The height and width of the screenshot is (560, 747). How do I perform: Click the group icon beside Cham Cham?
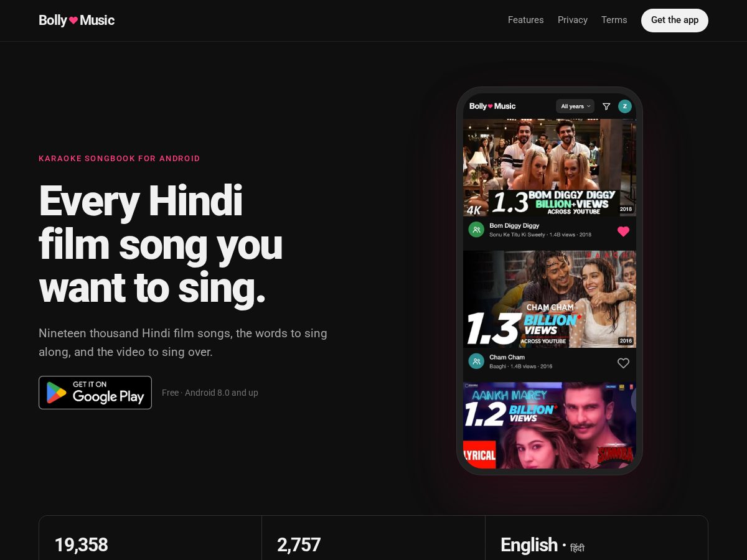(476, 362)
